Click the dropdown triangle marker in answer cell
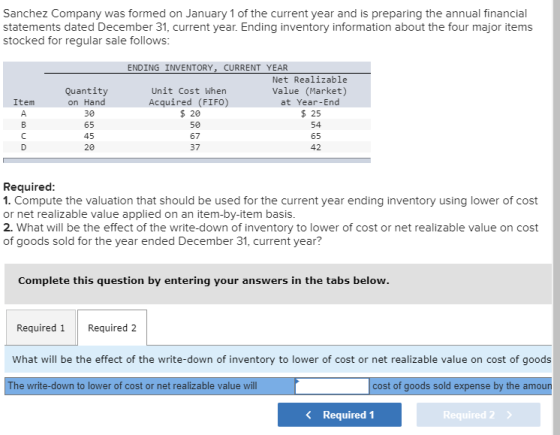 pos(297,380)
